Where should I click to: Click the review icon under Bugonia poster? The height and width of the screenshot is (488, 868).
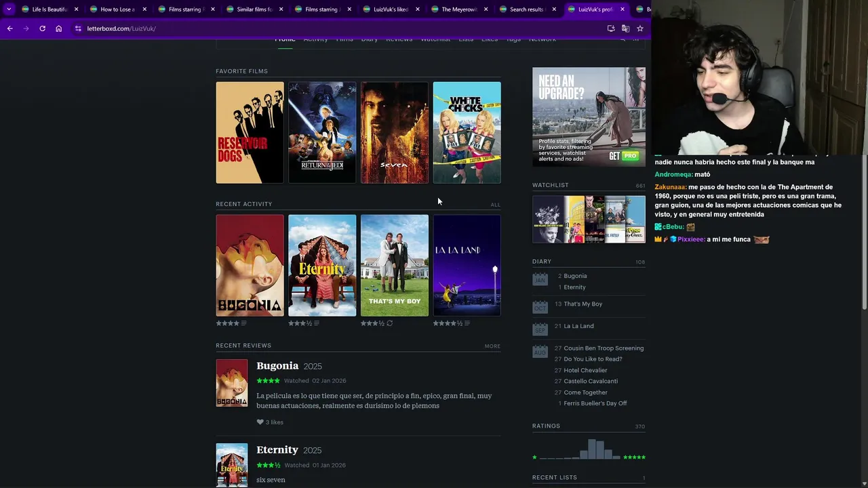[x=244, y=323]
